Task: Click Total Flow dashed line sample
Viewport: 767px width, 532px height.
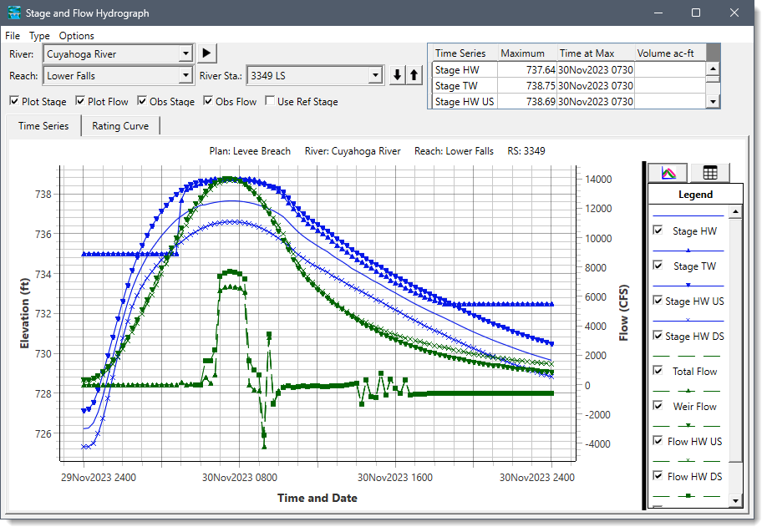Action: click(x=688, y=356)
